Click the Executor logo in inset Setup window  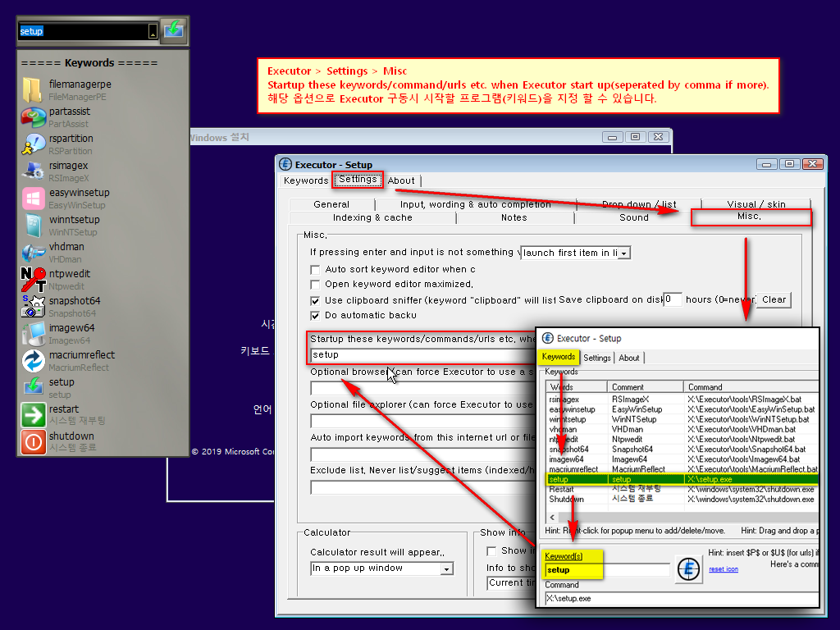[x=547, y=338]
